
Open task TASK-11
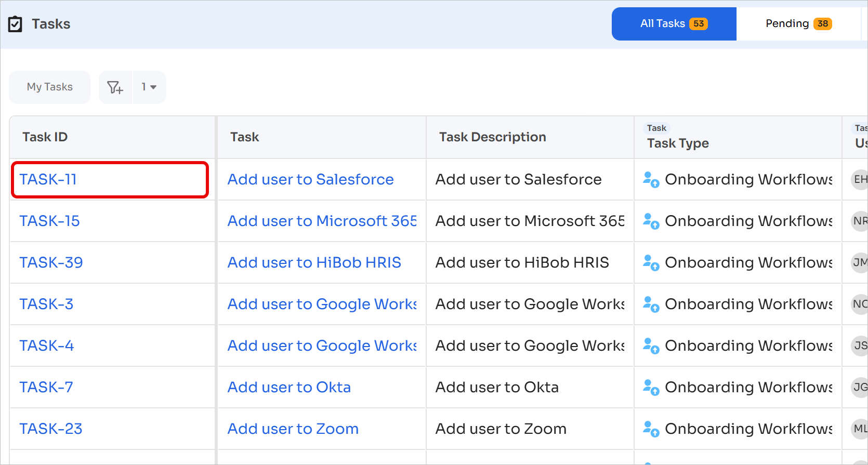tap(48, 179)
